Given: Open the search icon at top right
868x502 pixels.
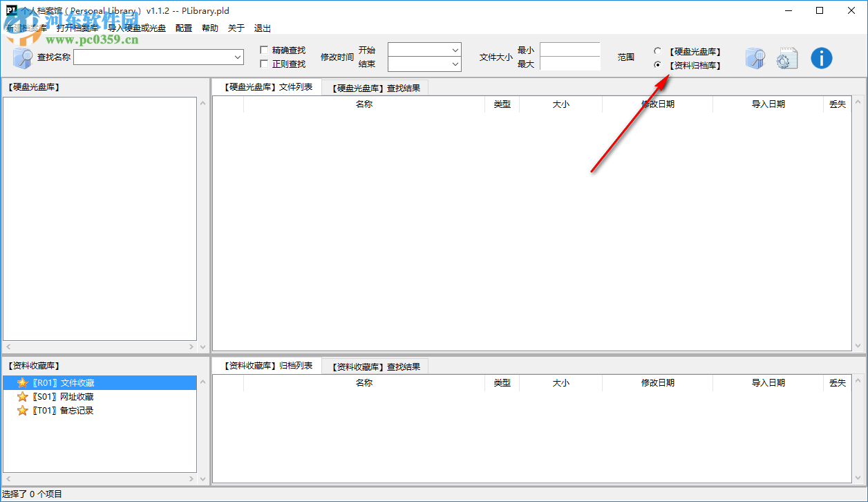Looking at the screenshot, I should pos(755,58).
